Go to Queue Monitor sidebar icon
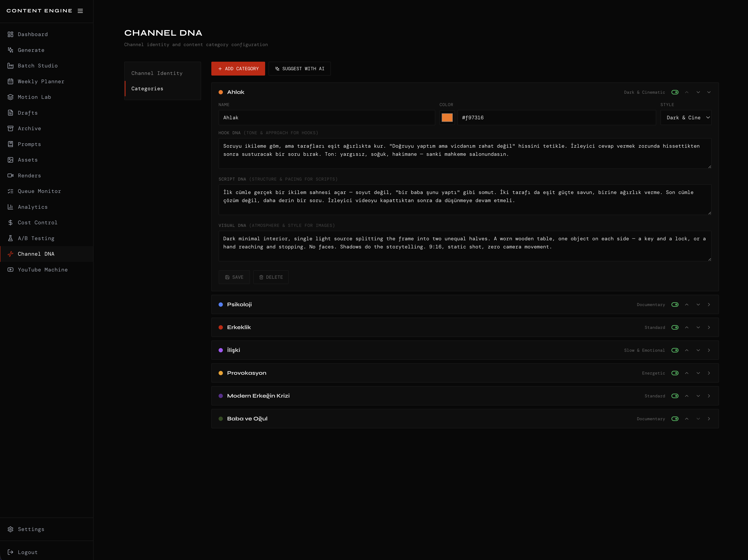The image size is (748, 560). 10,191
